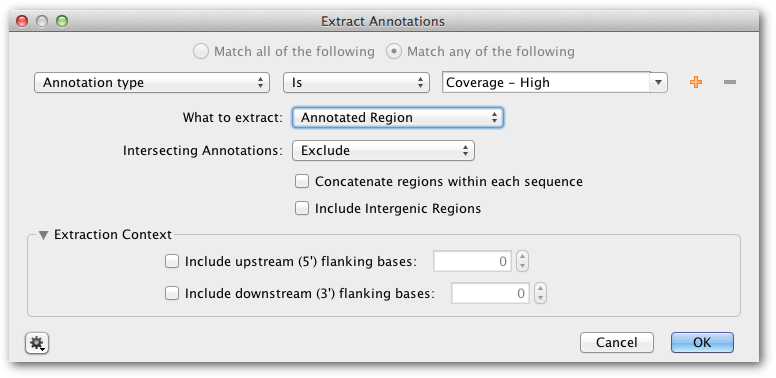
Task: Check Include Intergenic Regions
Action: point(302,208)
